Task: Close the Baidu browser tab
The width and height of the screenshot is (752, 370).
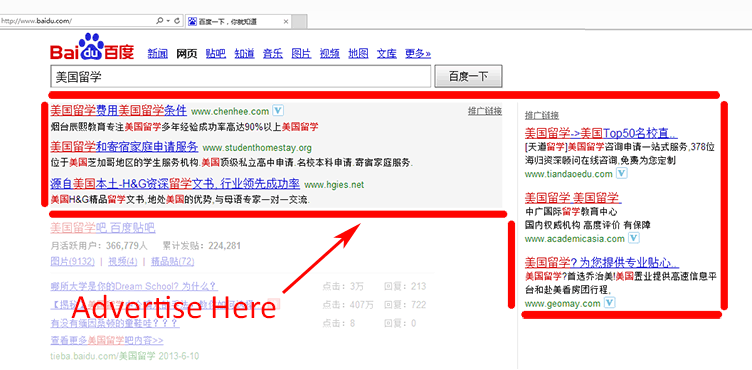Action: tap(286, 21)
